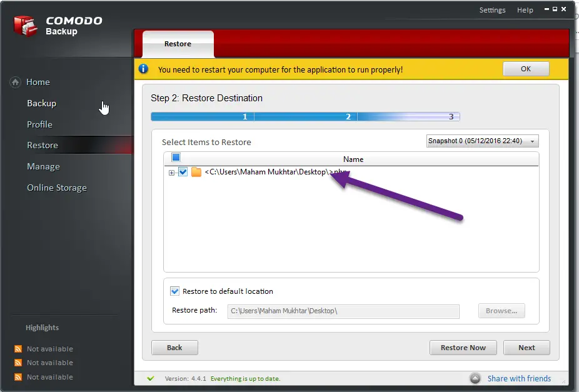Click third Not available RSS feed icon

coord(18,377)
